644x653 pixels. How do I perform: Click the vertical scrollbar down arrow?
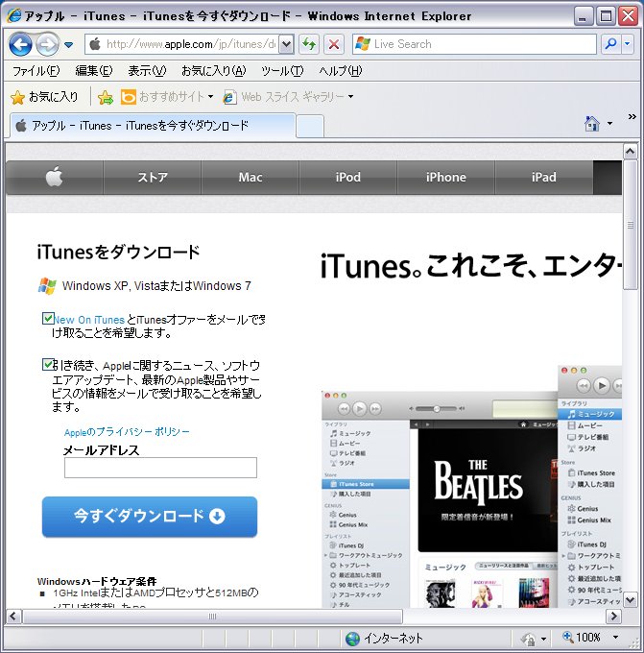[x=631, y=599]
